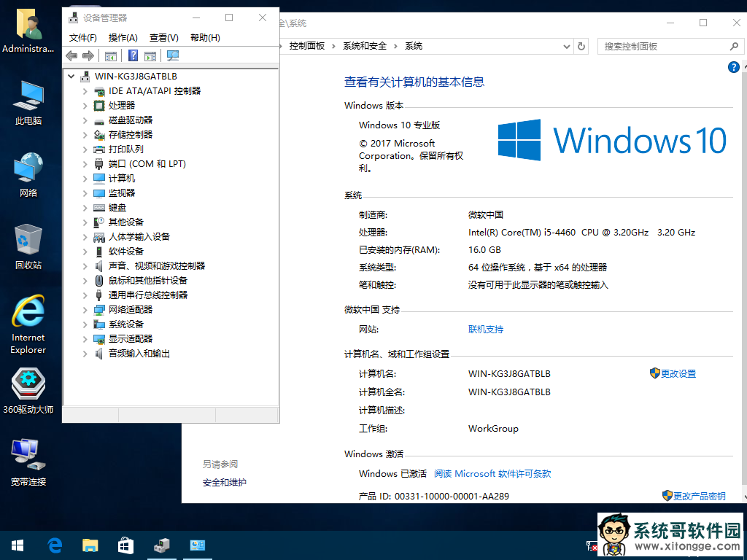Expand the 音频输入和输出 node
The height and width of the screenshot is (560, 747).
pyautogui.click(x=85, y=354)
